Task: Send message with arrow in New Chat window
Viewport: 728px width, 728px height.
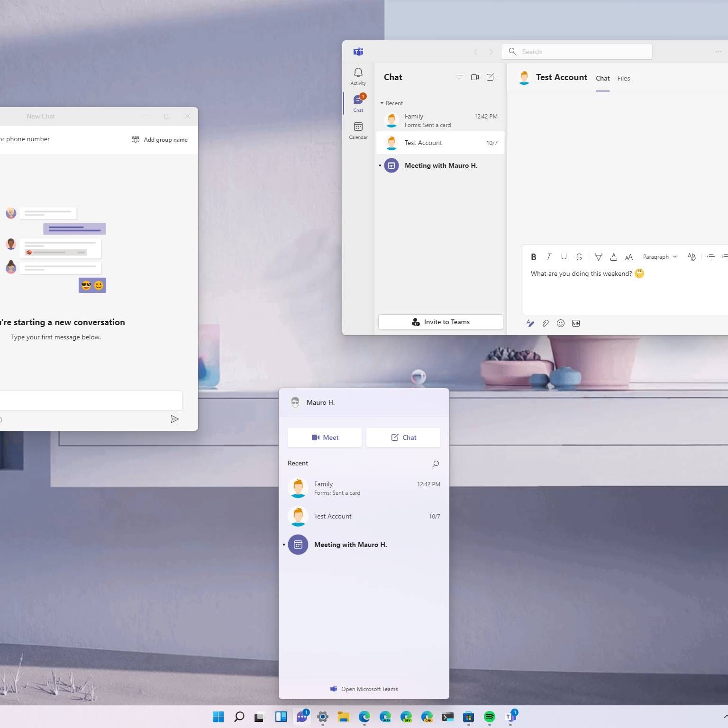Action: [174, 419]
